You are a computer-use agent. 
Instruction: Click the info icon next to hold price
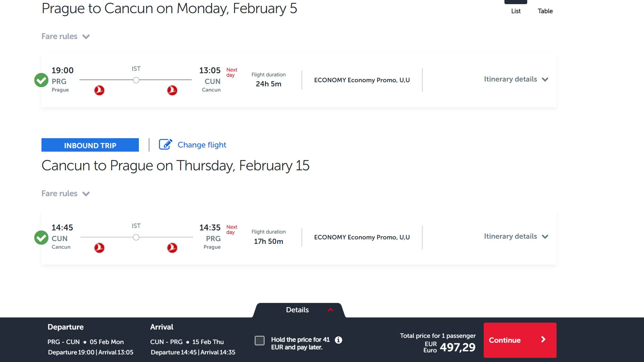pyautogui.click(x=339, y=340)
